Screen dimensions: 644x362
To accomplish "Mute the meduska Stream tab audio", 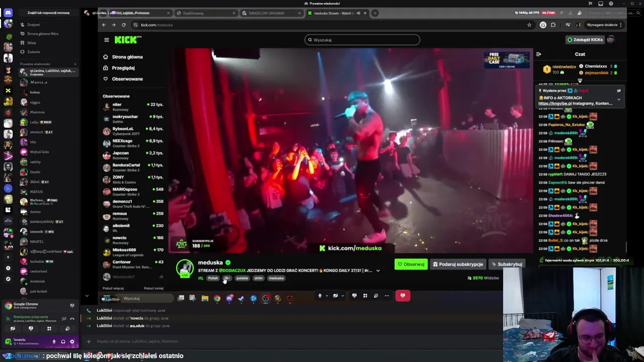I will point(358,13).
